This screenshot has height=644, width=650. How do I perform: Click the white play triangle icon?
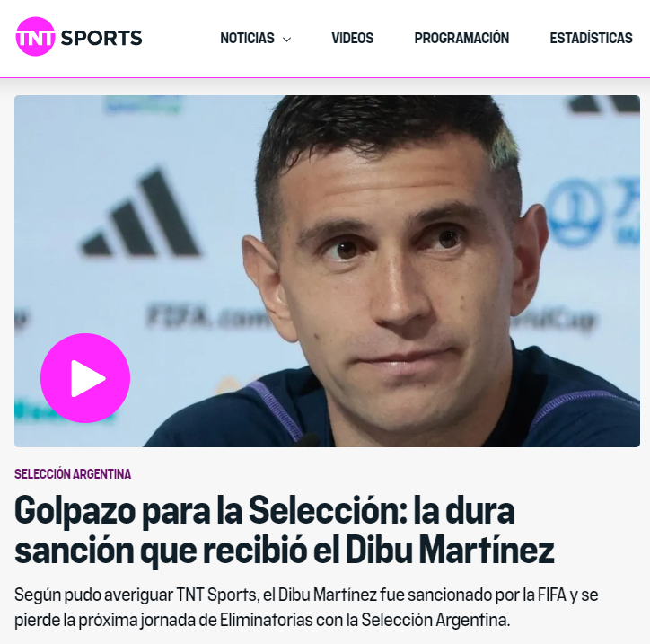point(87,378)
